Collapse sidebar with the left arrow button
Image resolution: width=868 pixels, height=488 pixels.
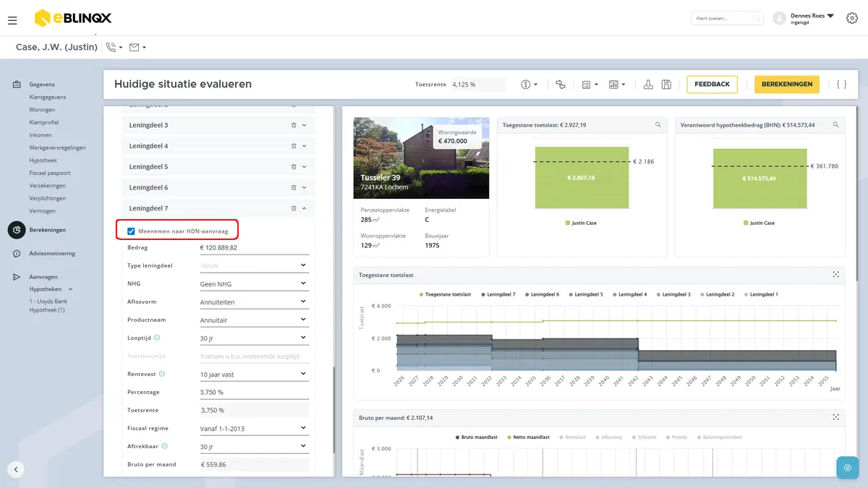point(16,469)
